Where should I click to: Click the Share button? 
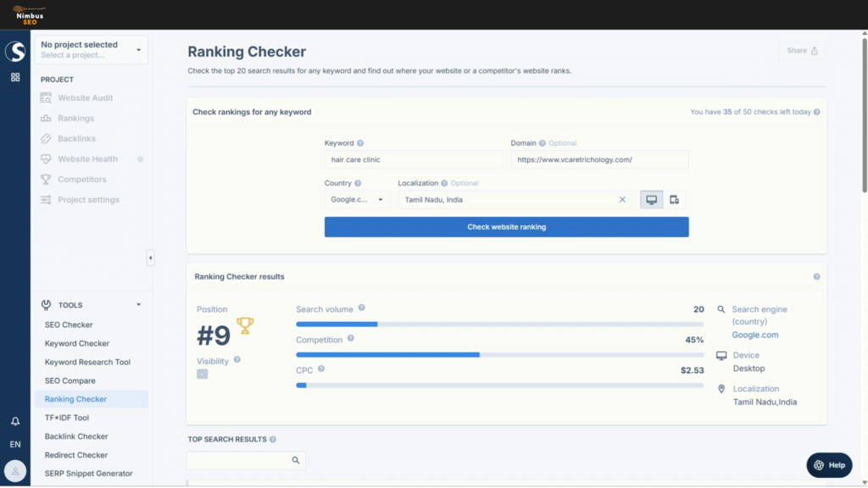pos(802,51)
